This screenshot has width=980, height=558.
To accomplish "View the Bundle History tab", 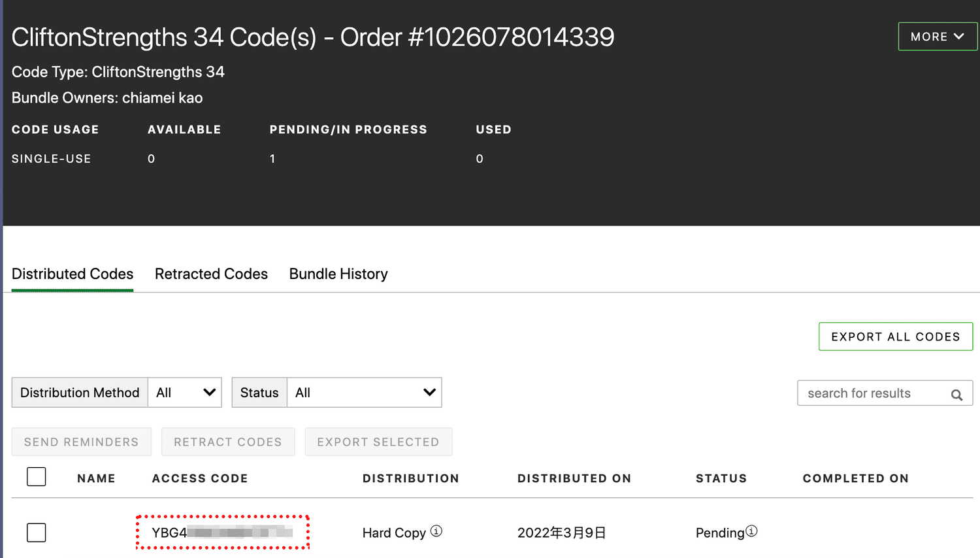I will [x=338, y=274].
